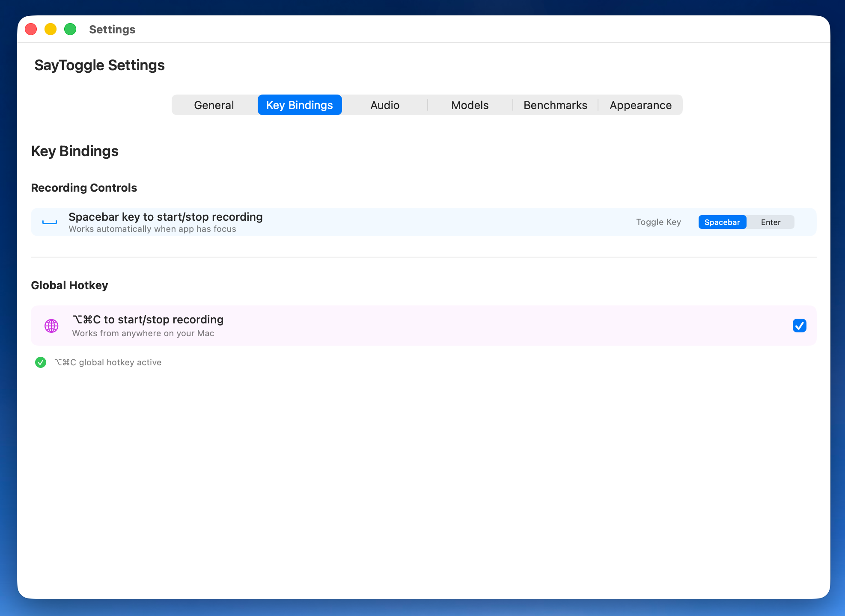Click the ⌥⌘C global hotkey active text
The height and width of the screenshot is (616, 845).
pyautogui.click(x=108, y=362)
